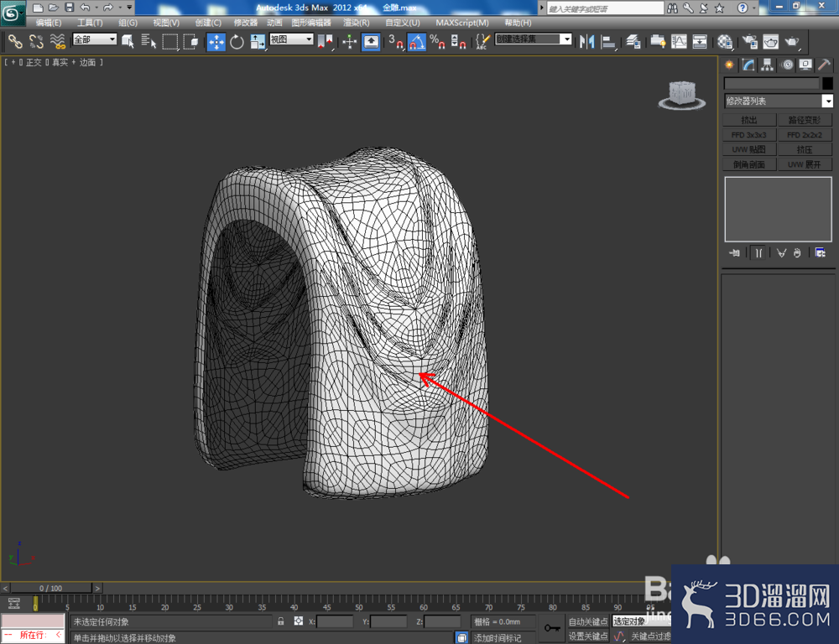Open the Material Editor icon
The width and height of the screenshot is (839, 644).
pos(725,41)
